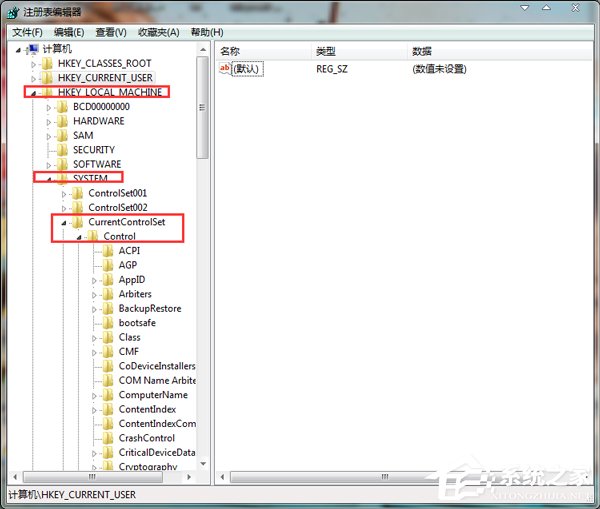
Task: Click the SECURITY folder icon
Action: (62, 150)
